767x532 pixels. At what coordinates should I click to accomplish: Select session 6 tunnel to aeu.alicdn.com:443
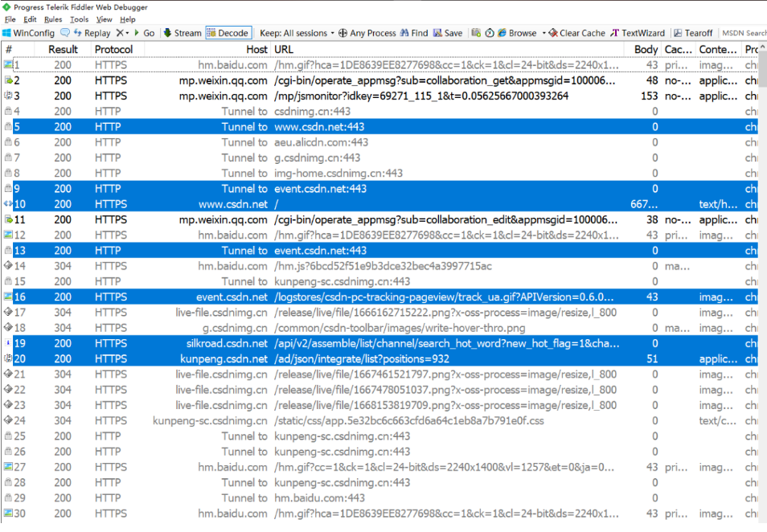coord(379,142)
